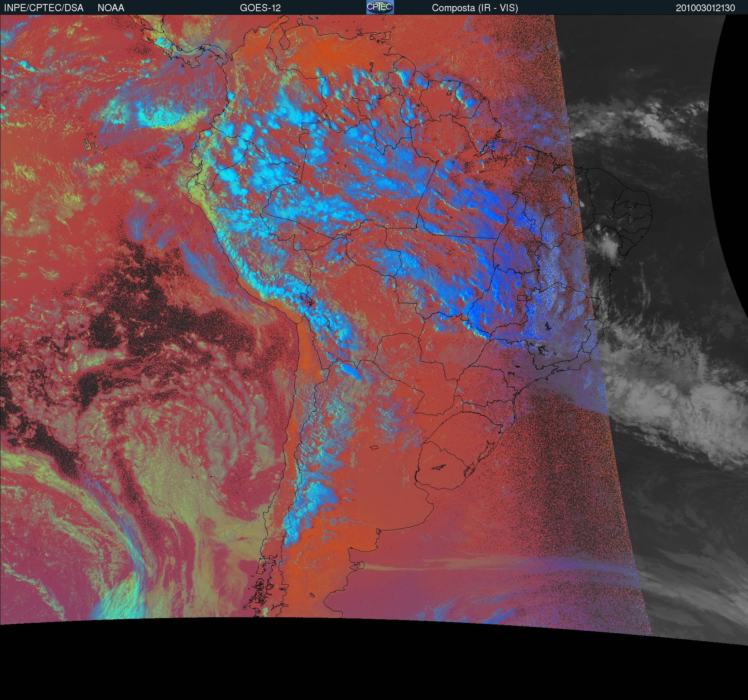Click the CPTEC logo in header

[380, 7]
